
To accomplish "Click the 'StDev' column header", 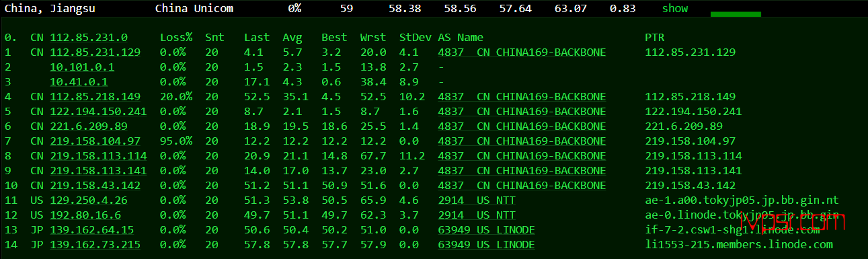I will pos(415,38).
